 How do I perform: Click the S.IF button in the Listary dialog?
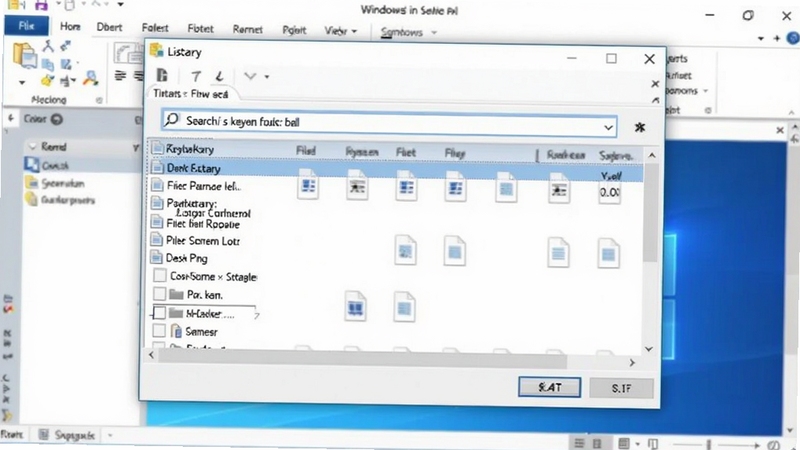point(621,388)
